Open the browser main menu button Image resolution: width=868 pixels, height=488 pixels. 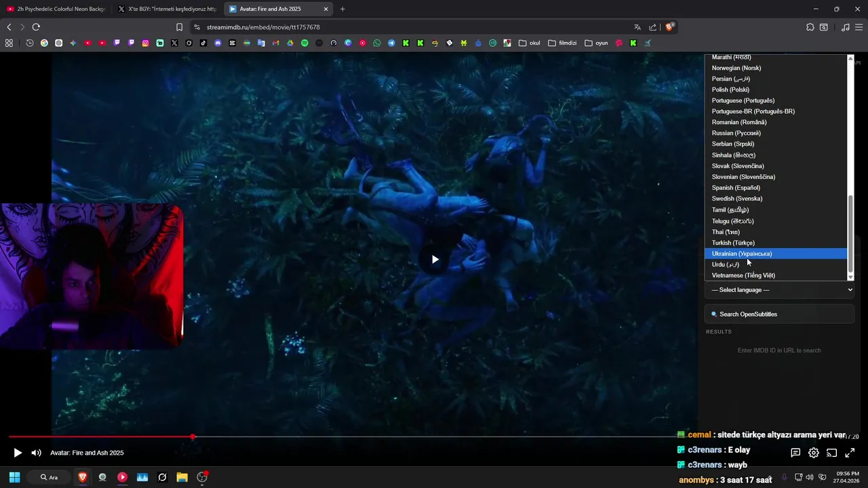click(859, 27)
